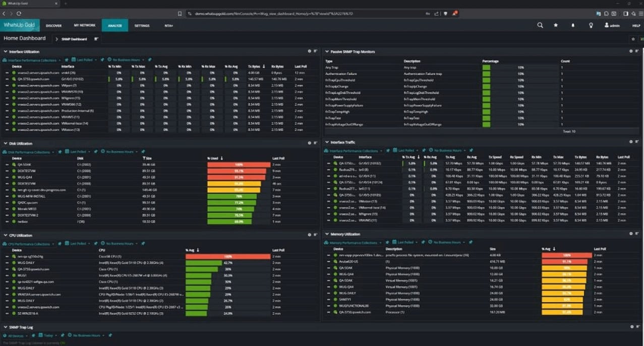
Task: Collapse the Passive SNMP Trap Monitors panel
Action: click(x=327, y=51)
